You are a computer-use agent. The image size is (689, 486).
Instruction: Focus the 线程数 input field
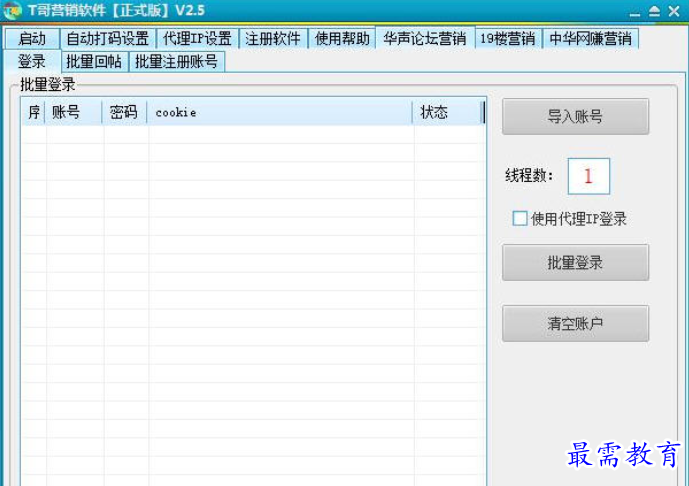[589, 176]
